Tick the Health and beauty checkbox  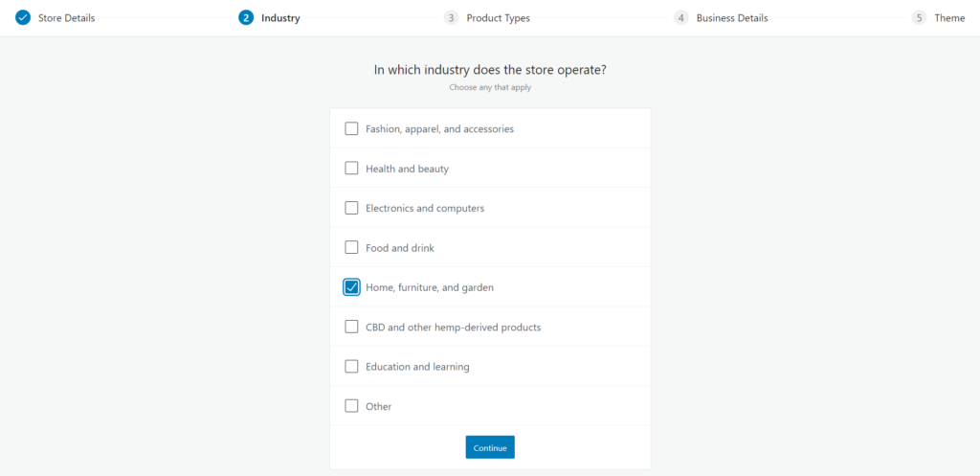351,169
